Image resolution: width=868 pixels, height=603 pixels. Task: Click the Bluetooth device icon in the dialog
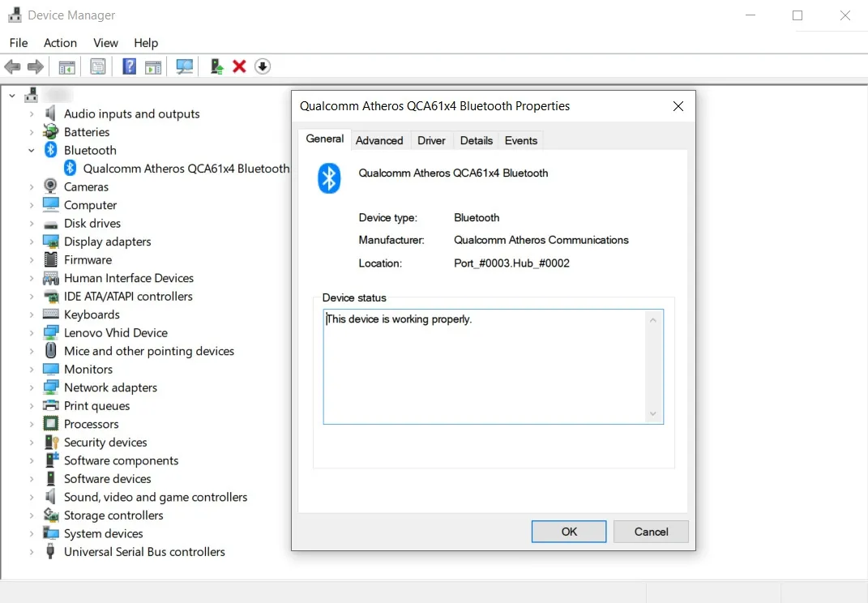pos(328,180)
